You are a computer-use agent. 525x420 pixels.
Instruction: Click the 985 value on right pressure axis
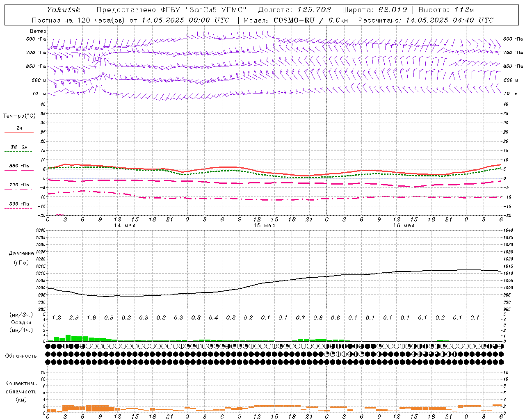click(x=507, y=309)
